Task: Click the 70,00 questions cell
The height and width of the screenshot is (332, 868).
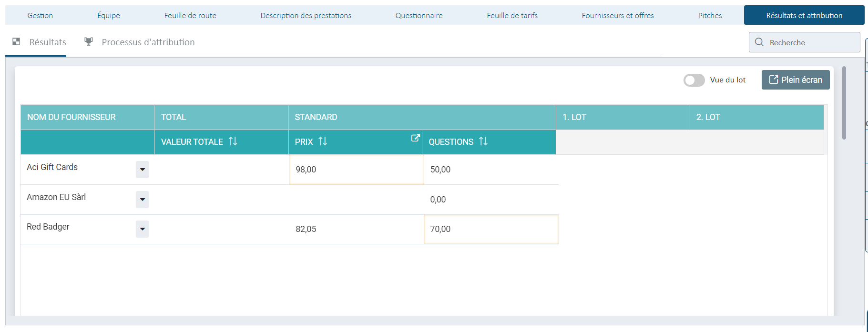Action: [491, 229]
